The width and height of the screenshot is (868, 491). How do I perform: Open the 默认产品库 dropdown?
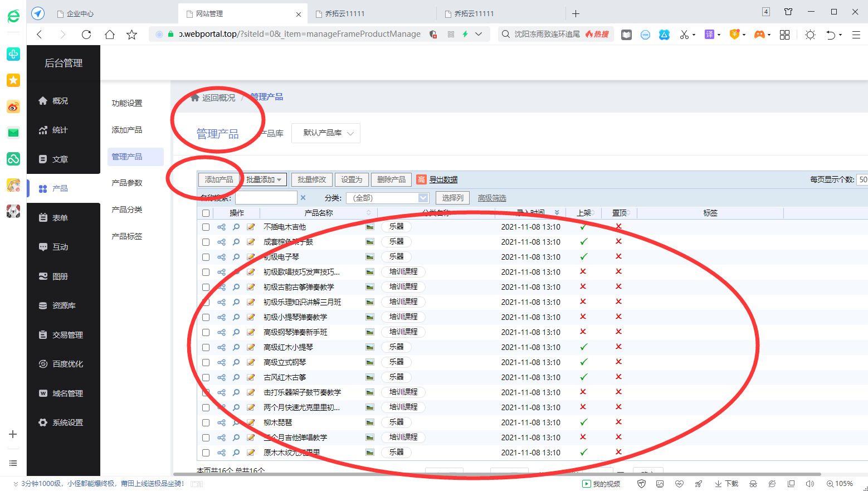click(325, 133)
